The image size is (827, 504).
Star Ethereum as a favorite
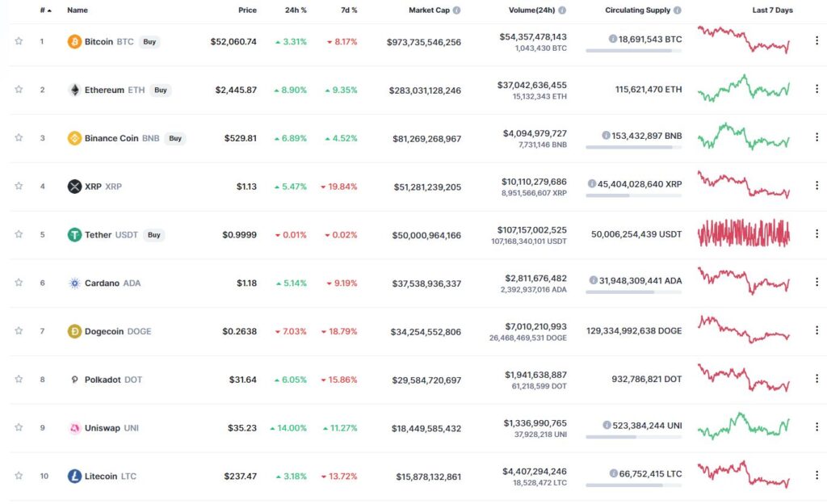[x=19, y=89]
